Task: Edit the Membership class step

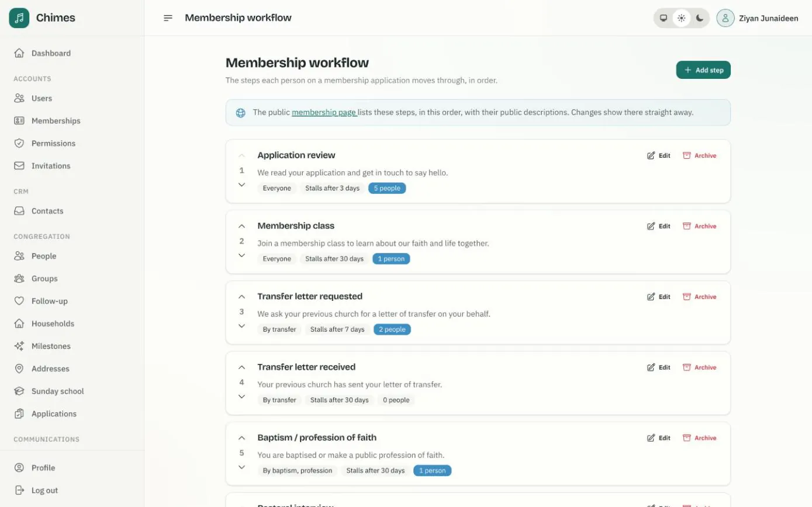Action: pyautogui.click(x=659, y=226)
